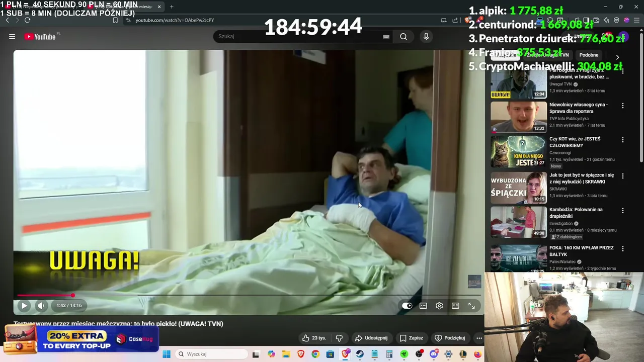This screenshot has height=362, width=644.
Task: Start voice search with the microphone icon
Action: point(426,36)
